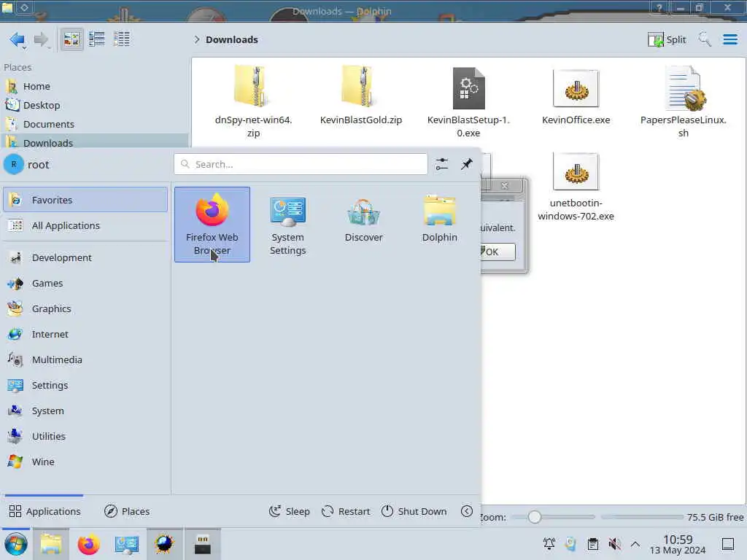Focus the launcher Search field
The height and width of the screenshot is (560, 747).
(x=301, y=164)
